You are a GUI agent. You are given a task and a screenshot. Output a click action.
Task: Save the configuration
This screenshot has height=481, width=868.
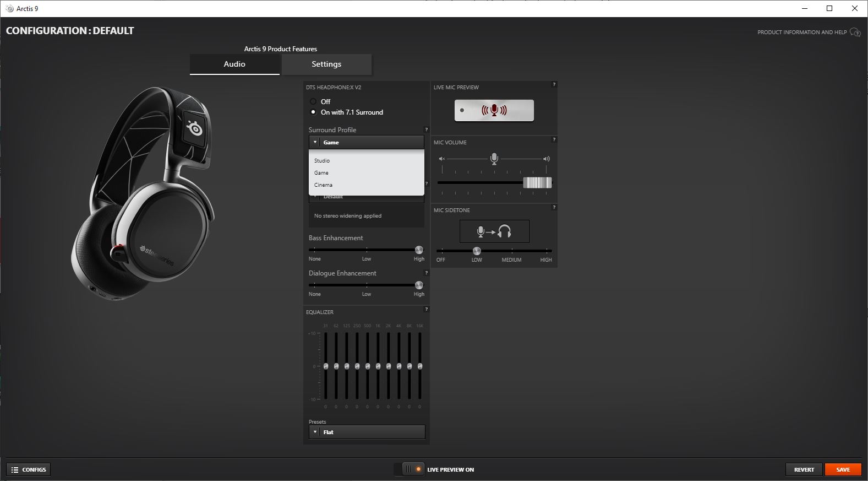[843, 469]
